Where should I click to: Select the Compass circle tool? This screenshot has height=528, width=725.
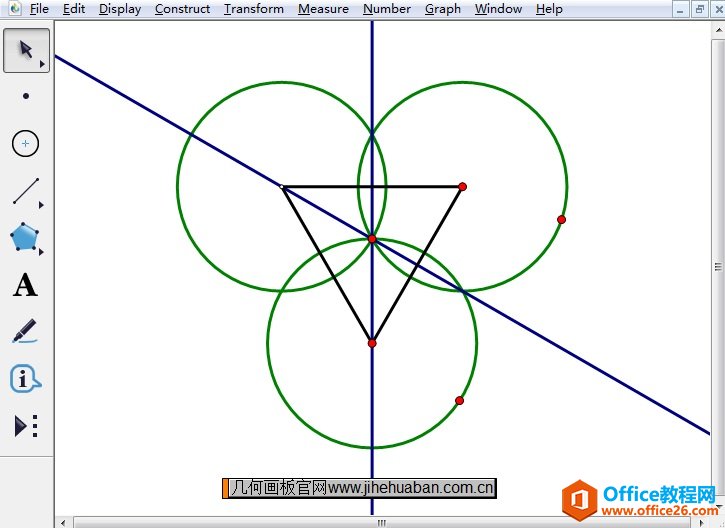[25, 143]
